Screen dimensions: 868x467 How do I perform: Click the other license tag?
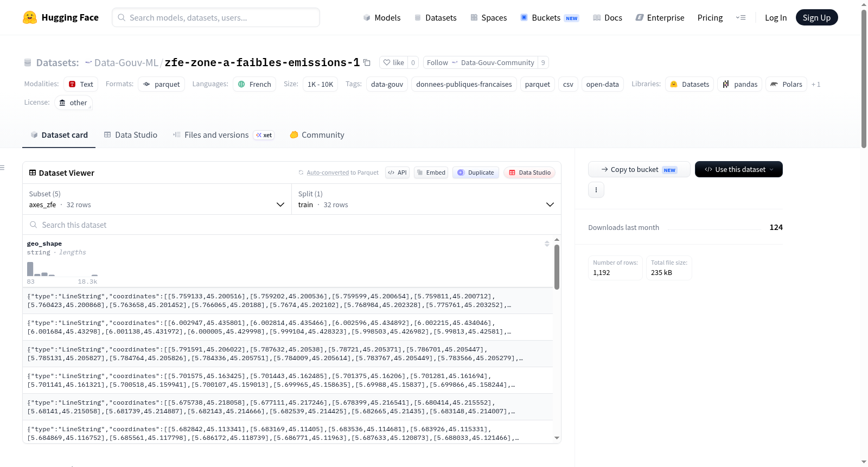tap(73, 103)
